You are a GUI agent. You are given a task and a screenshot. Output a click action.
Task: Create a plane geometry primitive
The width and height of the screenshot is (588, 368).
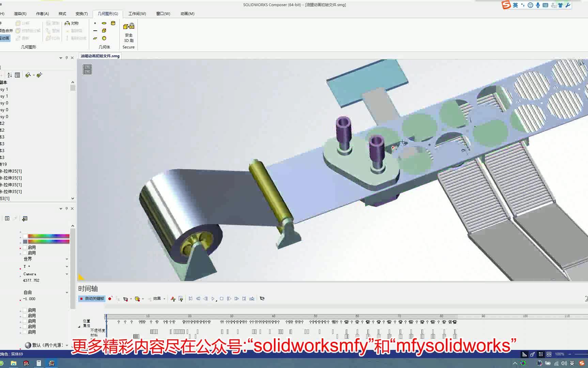(x=95, y=38)
